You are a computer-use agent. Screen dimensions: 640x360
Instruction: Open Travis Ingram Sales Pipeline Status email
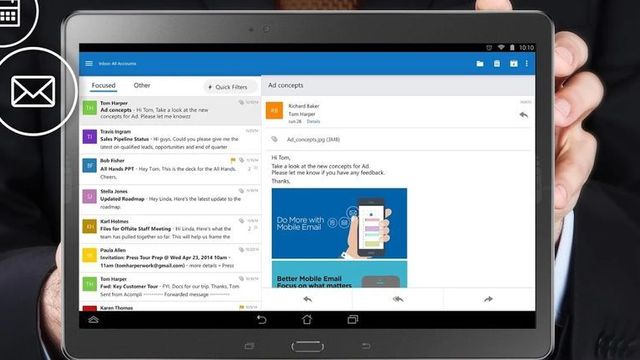click(x=170, y=139)
